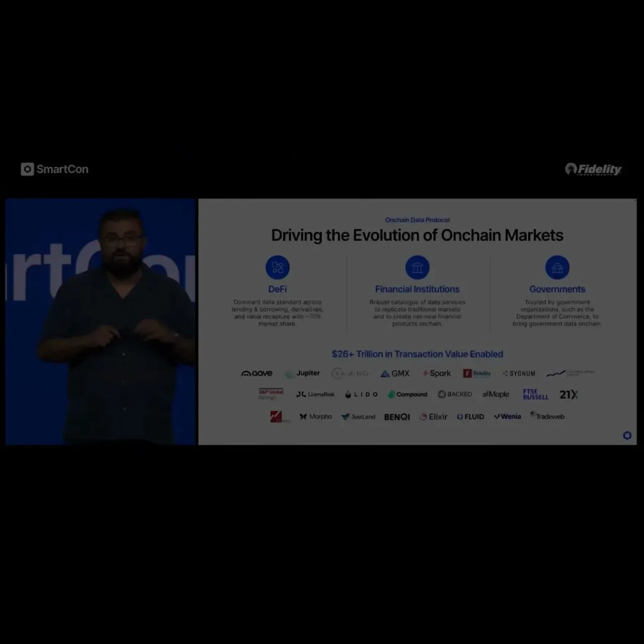Click the line-chart logo right of Sygnum
Image resolution: width=644 pixels, height=644 pixels.
click(570, 373)
